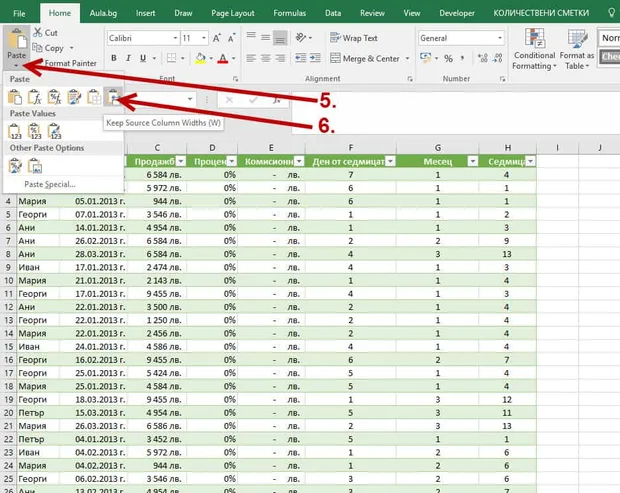Choose Keep Source Formatting paste option
The width and height of the screenshot is (620, 493).
click(x=74, y=97)
